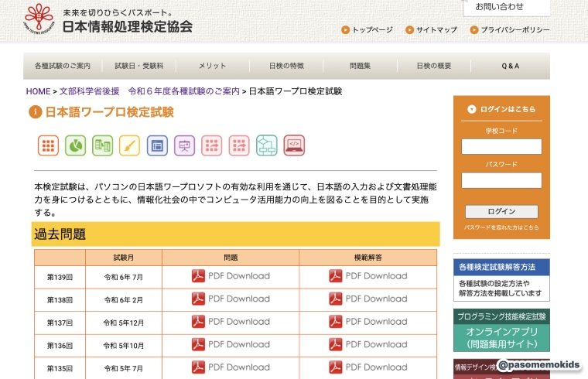
Task: Click the association flower logo
Action: click(x=39, y=18)
